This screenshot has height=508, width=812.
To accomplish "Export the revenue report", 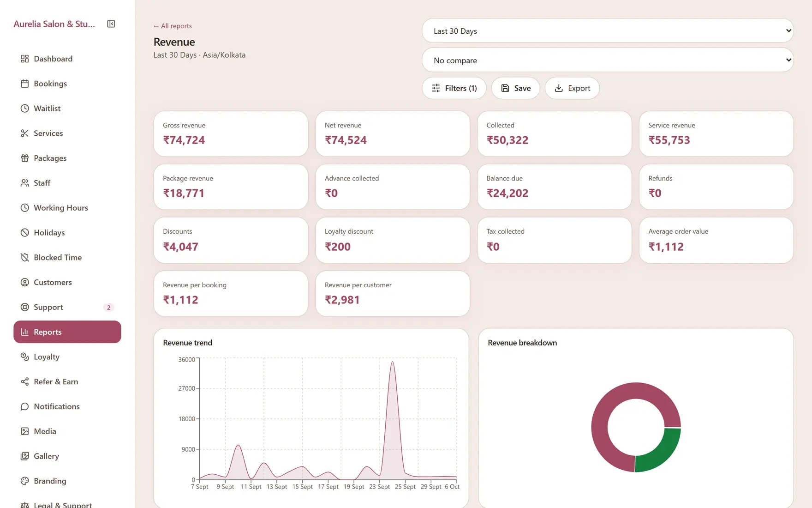I will point(572,88).
